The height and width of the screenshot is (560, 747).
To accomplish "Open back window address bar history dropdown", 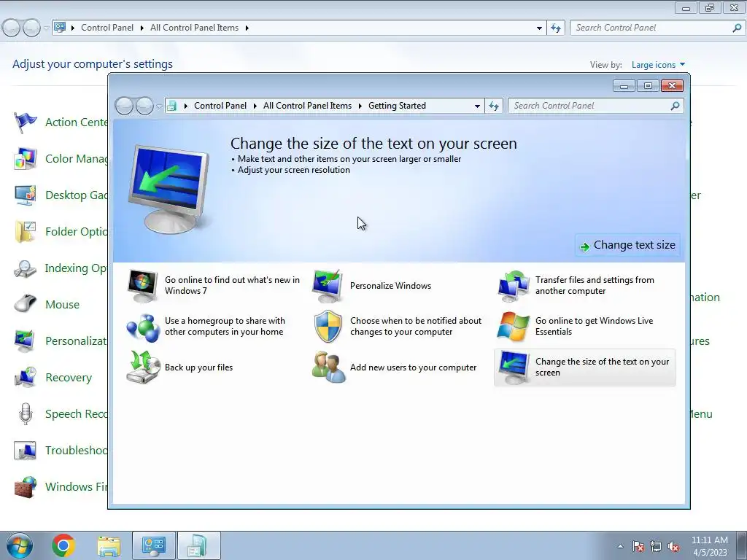I will point(539,28).
